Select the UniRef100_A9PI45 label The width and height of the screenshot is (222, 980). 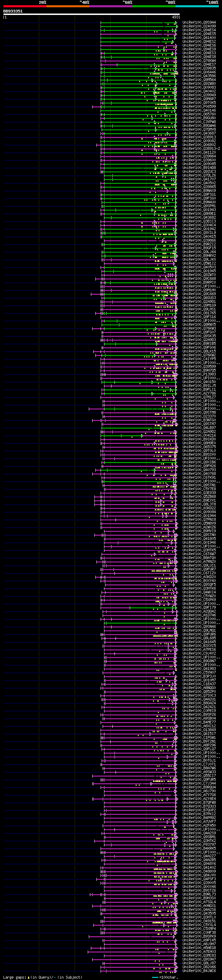pyautogui.click(x=199, y=940)
